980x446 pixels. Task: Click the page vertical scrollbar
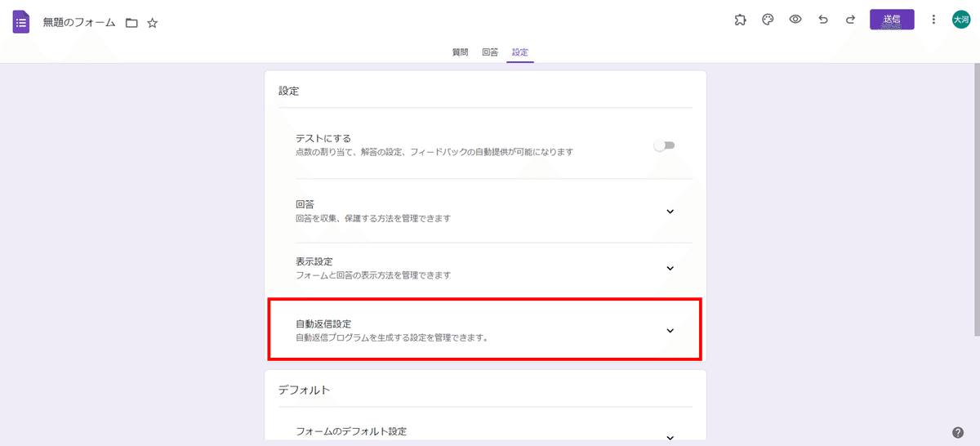(x=977, y=200)
